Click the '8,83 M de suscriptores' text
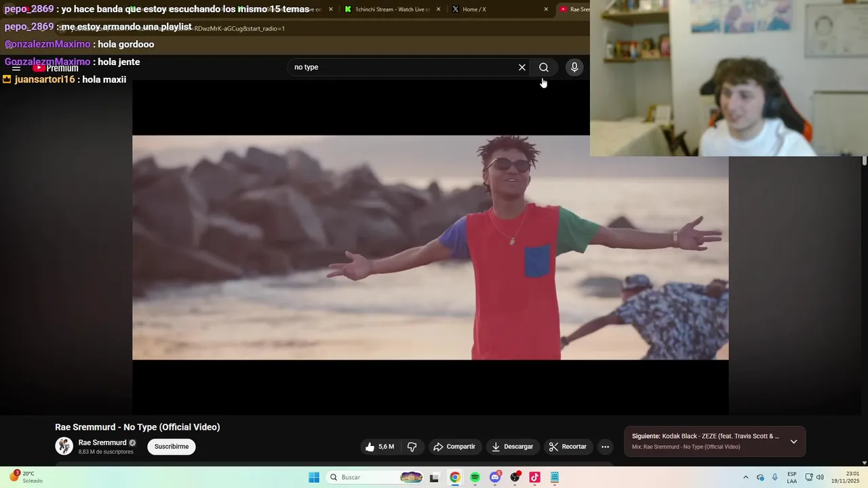The height and width of the screenshot is (488, 868). click(106, 452)
